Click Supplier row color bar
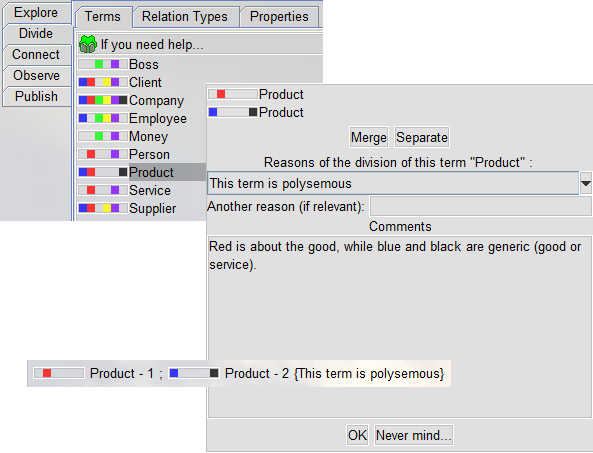This screenshot has width=593, height=453. 103,208
